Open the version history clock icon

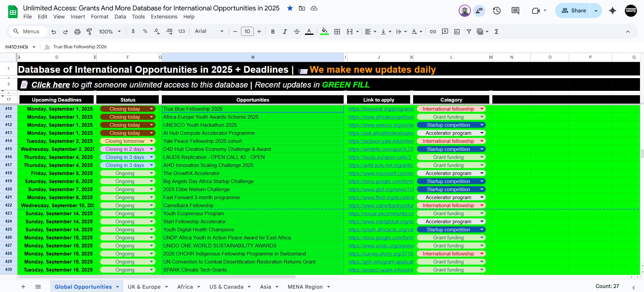tap(497, 11)
